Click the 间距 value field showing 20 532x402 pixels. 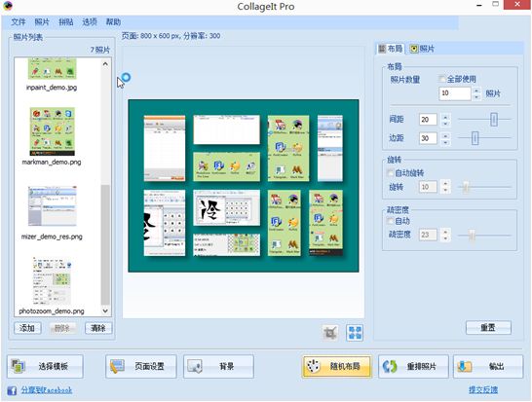click(428, 120)
